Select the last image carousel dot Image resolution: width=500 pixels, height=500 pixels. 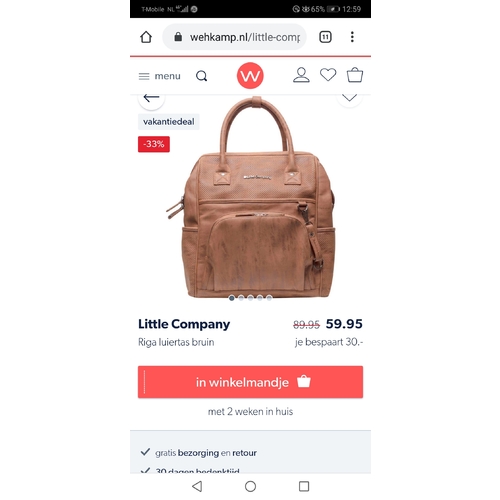[269, 298]
